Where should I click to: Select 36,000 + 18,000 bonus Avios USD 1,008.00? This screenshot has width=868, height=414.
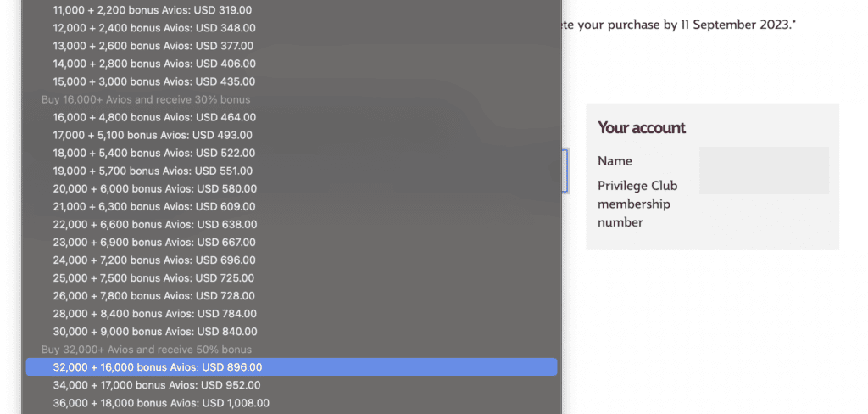tap(161, 403)
